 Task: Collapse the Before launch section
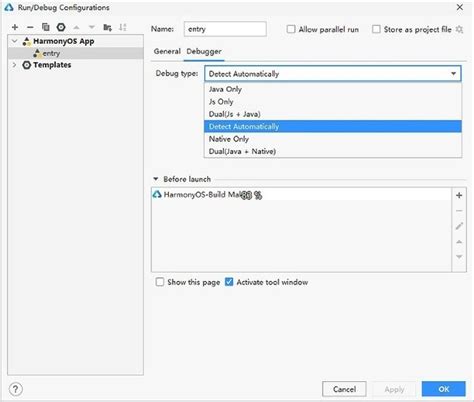[x=156, y=179]
